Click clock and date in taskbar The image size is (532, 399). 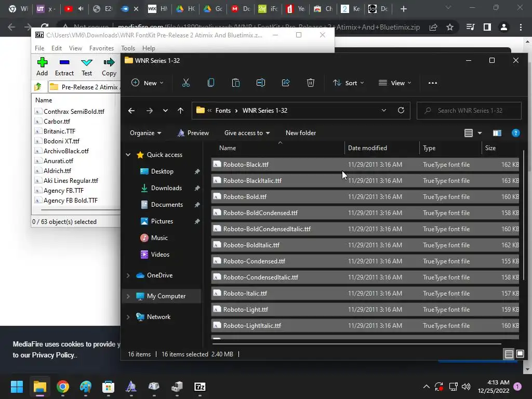coord(494,387)
